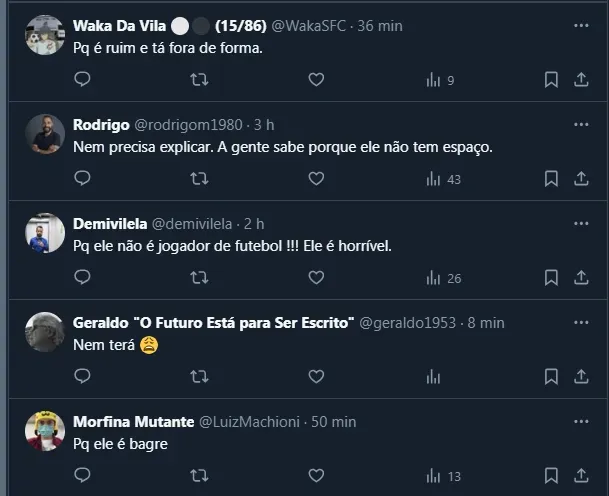The height and width of the screenshot is (496, 609).
Task: Retweet Geraldo's "Nem terá" tweet
Action: coord(199,377)
